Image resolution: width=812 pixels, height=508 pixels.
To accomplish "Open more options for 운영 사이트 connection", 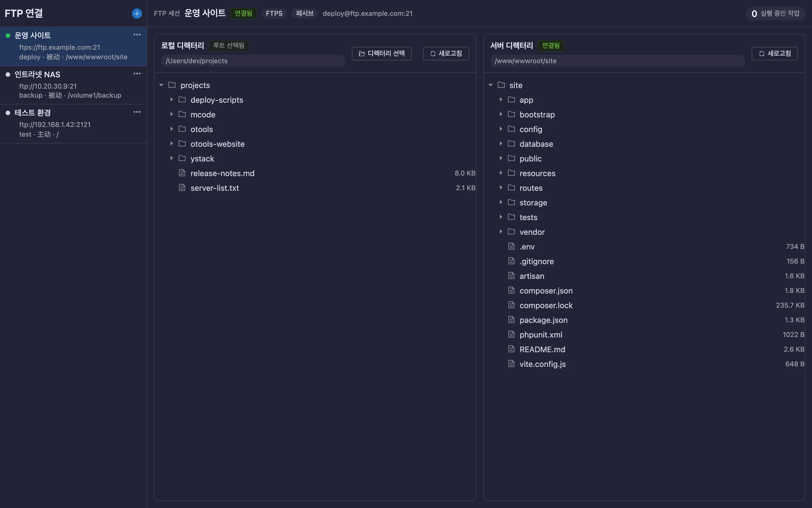I will [137, 35].
